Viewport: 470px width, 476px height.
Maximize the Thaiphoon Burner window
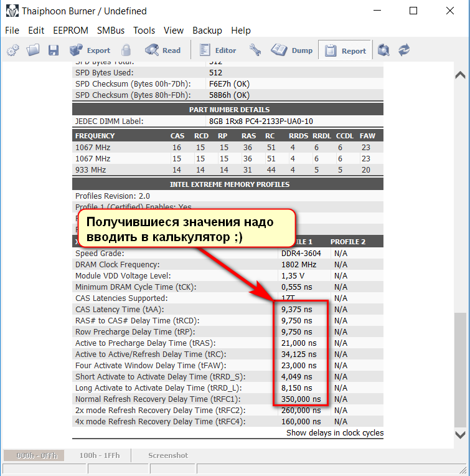(x=413, y=11)
